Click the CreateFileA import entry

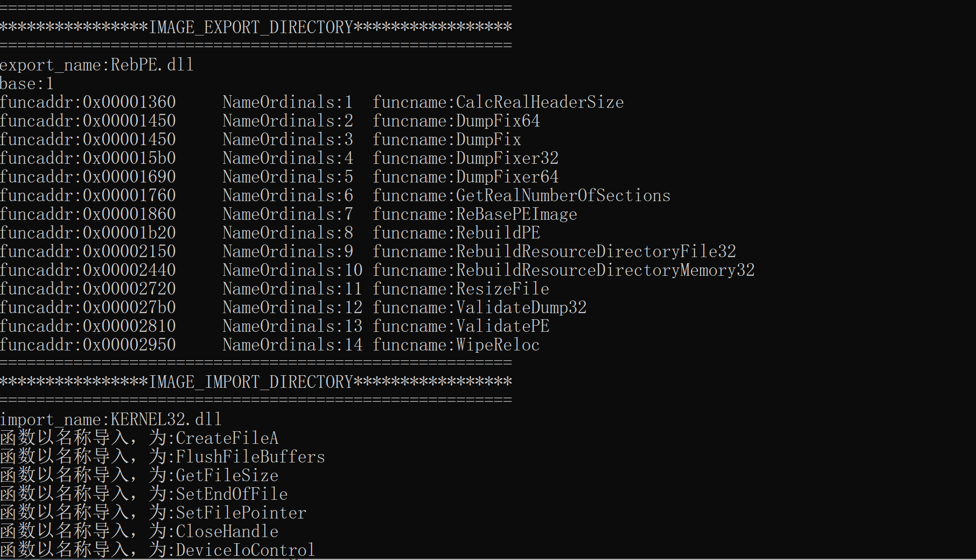pyautogui.click(x=139, y=438)
